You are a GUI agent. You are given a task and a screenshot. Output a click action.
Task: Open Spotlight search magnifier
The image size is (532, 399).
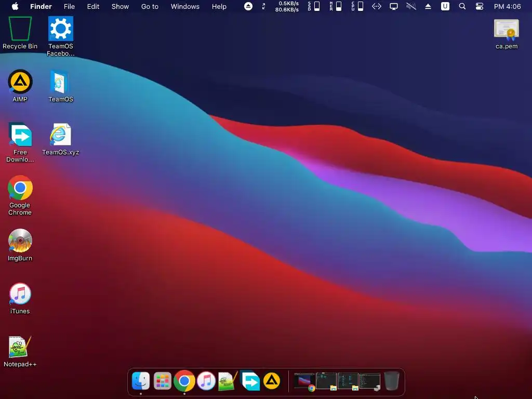(462, 6)
